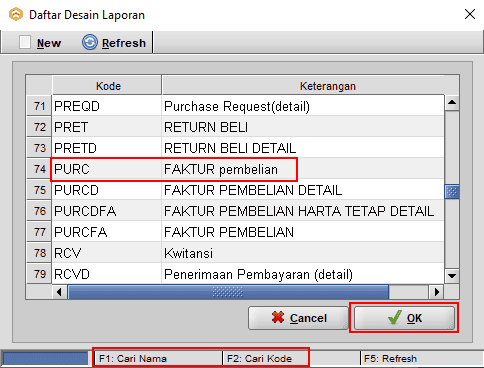Viewport: 484px width, 368px height.
Task: Click the Refresh circular arrow icon
Action: point(90,42)
